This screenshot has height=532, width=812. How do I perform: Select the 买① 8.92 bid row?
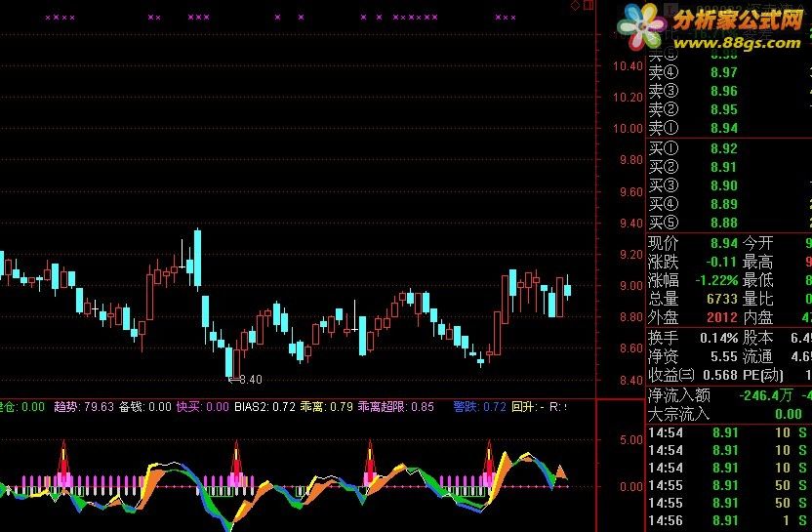click(x=729, y=148)
